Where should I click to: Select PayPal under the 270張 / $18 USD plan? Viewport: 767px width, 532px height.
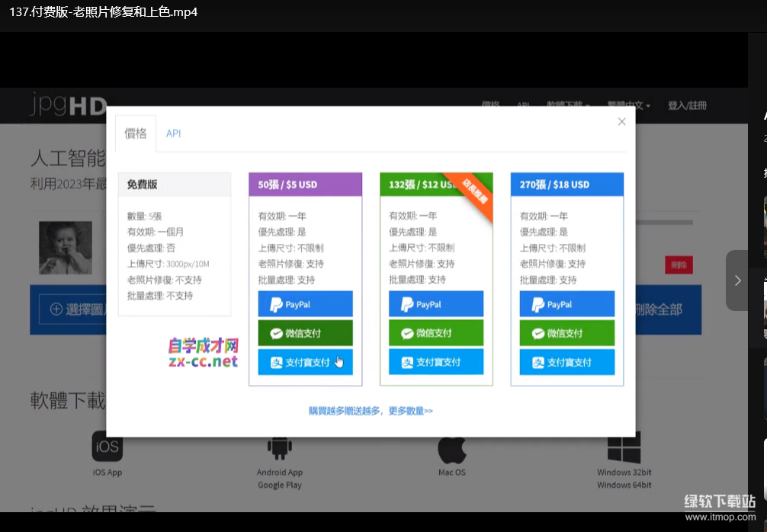567,304
